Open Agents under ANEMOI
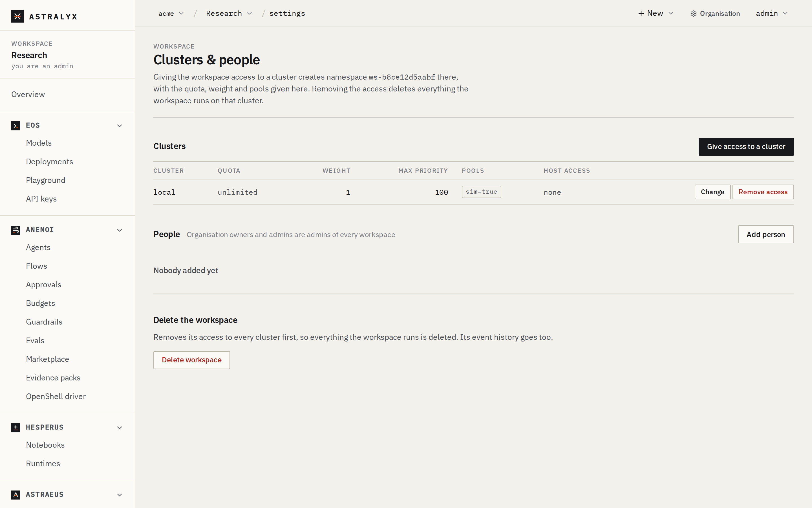The height and width of the screenshot is (508, 812). point(38,248)
